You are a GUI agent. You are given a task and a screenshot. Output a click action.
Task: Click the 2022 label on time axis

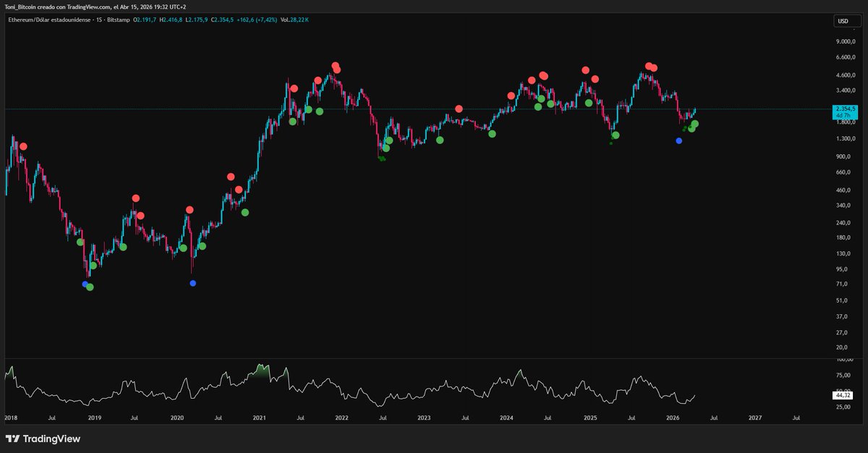(341, 418)
